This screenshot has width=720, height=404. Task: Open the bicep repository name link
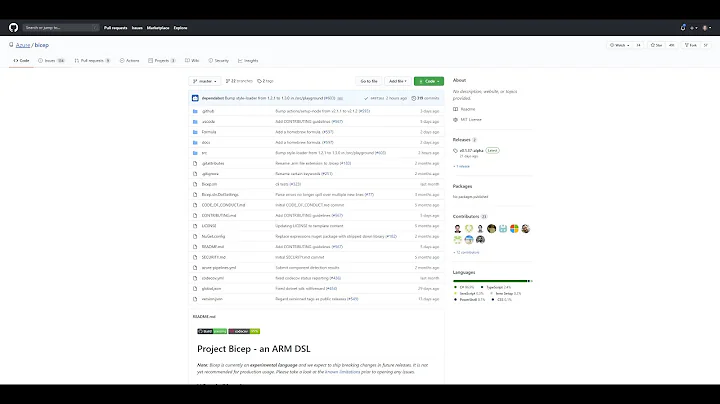point(41,45)
